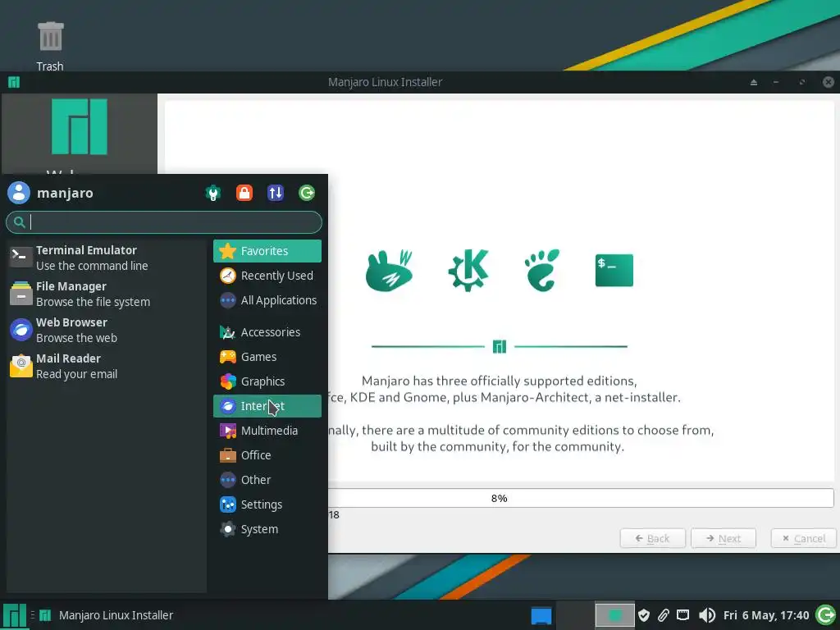Screen dimensions: 840x630
Task: Open the Accessories category
Action: point(267,332)
